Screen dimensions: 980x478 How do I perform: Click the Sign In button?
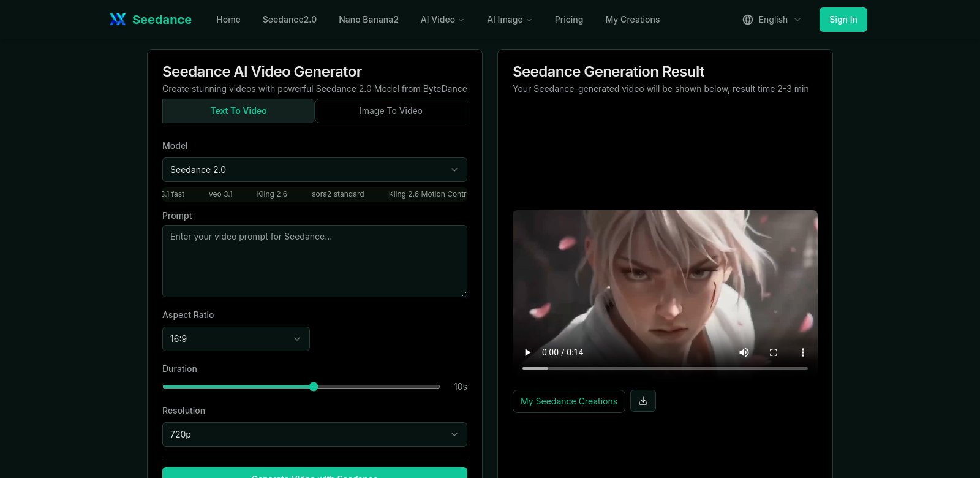[x=843, y=20]
